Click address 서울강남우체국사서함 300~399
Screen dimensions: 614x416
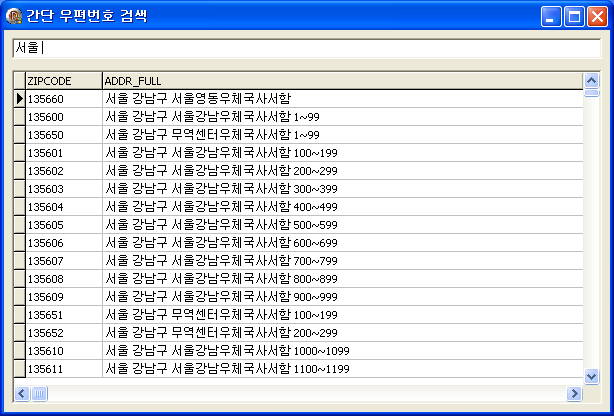click(x=343, y=189)
